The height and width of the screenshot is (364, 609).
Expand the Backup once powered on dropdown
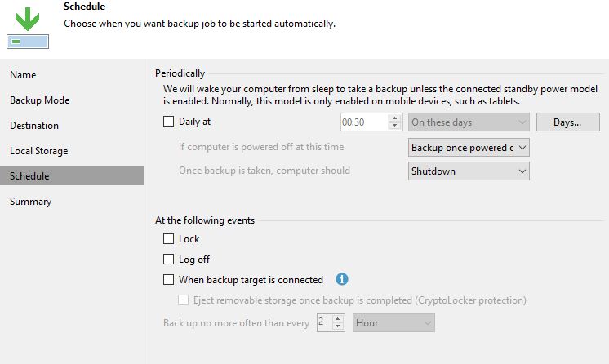(x=469, y=148)
